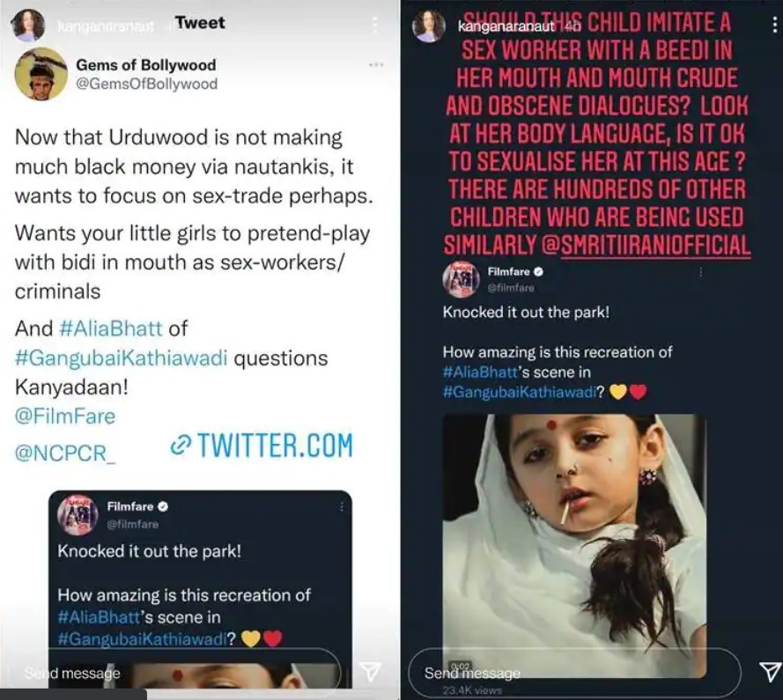The height and width of the screenshot is (700, 783).
Task: Open three-dot menu in left story header
Action: [x=374, y=25]
